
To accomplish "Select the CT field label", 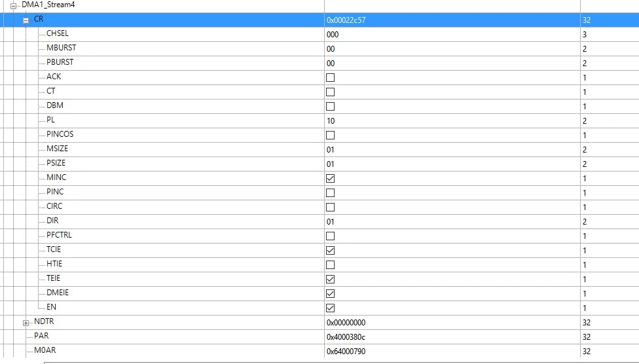I will (x=50, y=91).
